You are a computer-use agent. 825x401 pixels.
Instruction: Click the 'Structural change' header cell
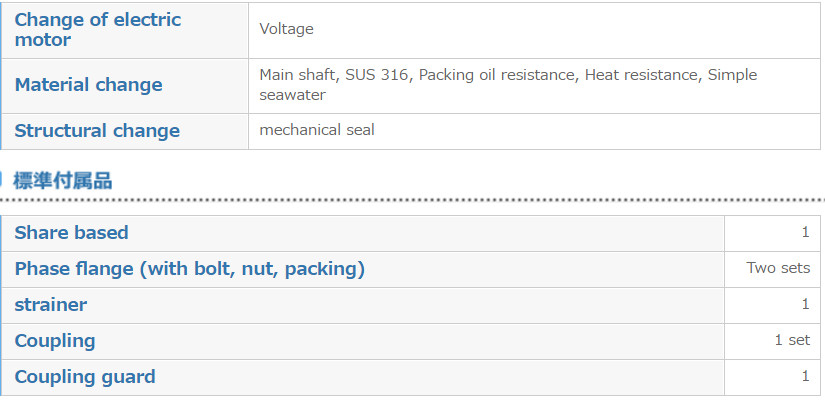coord(125,131)
